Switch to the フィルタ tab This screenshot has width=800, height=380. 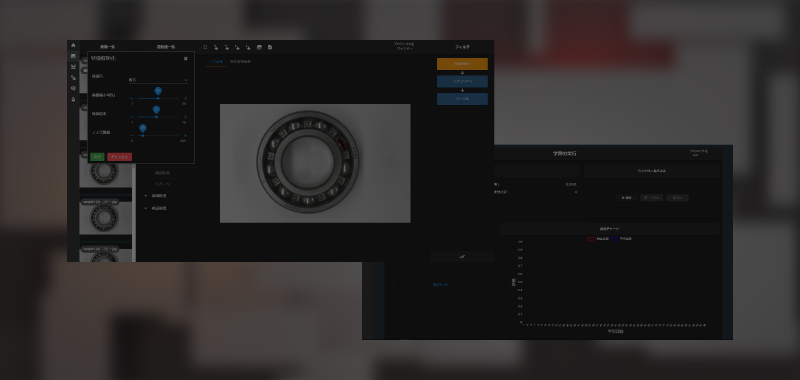(x=462, y=47)
